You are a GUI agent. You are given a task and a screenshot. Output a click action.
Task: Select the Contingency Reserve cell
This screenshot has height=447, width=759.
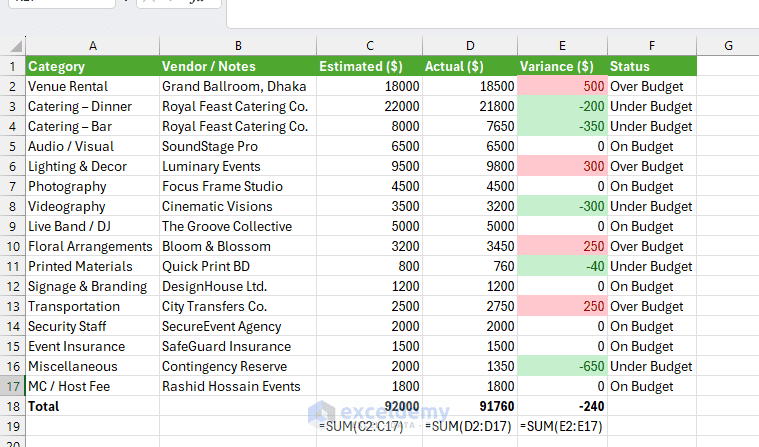tap(238, 367)
